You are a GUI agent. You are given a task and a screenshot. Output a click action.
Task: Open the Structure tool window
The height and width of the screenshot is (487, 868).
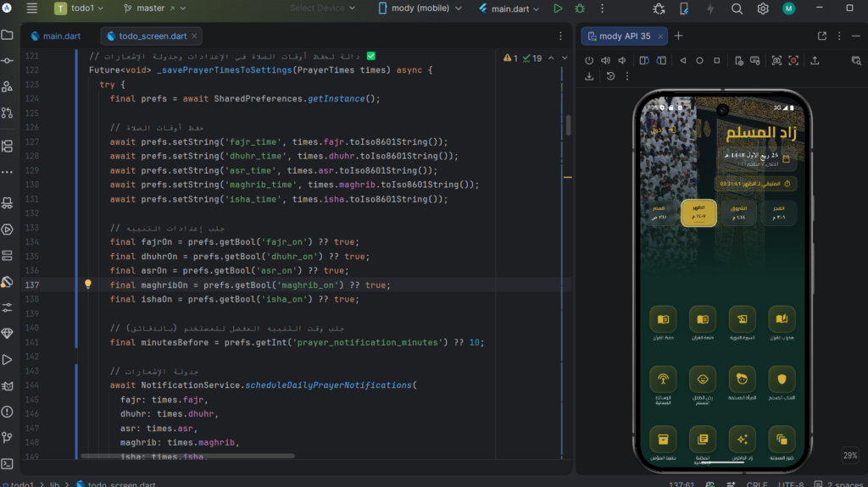[x=7, y=146]
